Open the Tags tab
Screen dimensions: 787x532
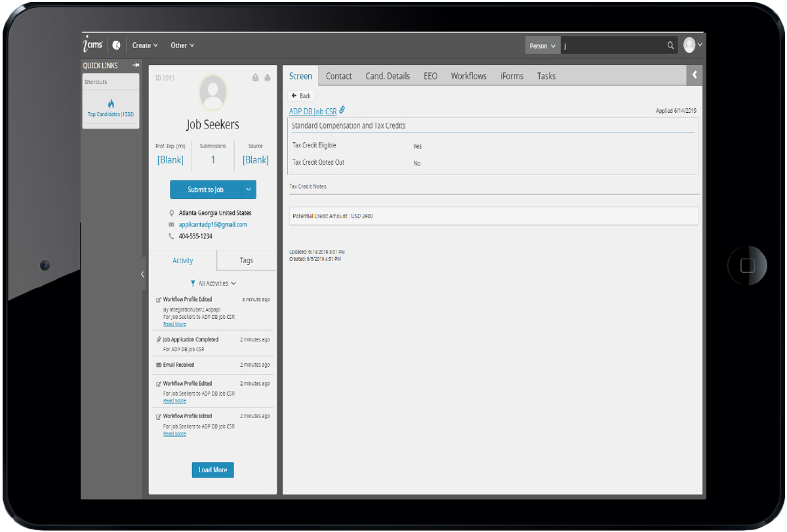(246, 260)
